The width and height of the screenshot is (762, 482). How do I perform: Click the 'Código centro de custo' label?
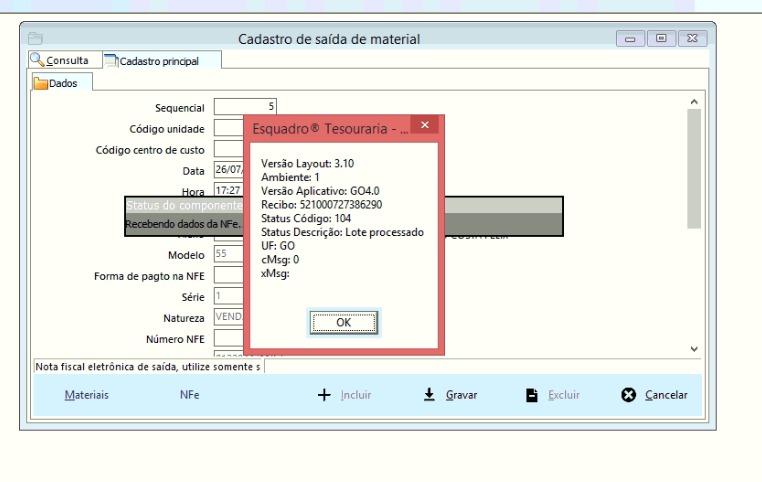[150, 150]
